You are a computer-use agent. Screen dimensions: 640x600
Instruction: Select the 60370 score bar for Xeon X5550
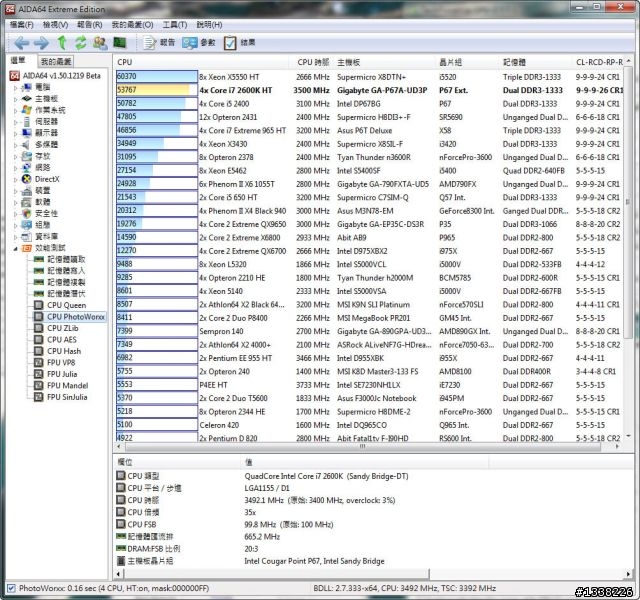click(157, 76)
